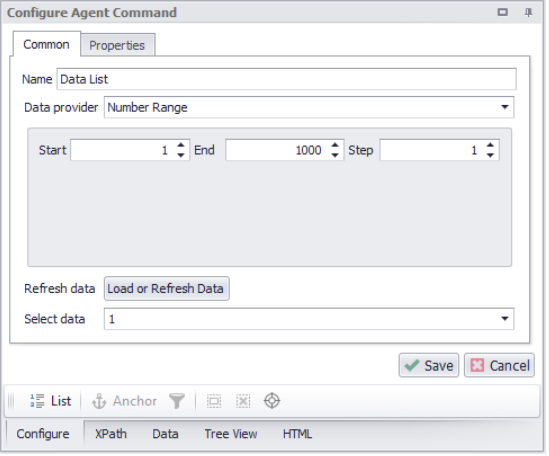Switch to the Properties tab

pos(118,46)
